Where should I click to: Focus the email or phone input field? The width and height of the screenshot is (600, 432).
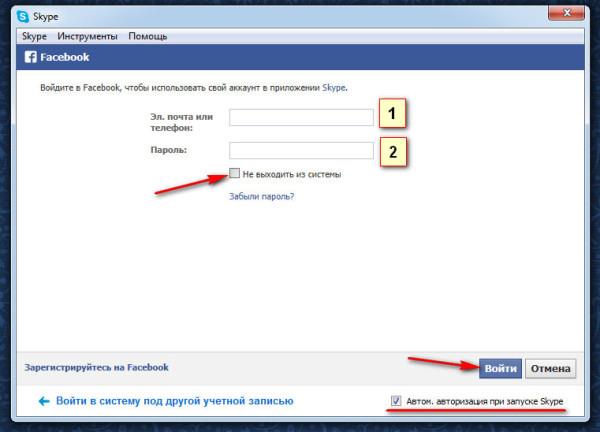pos(301,118)
